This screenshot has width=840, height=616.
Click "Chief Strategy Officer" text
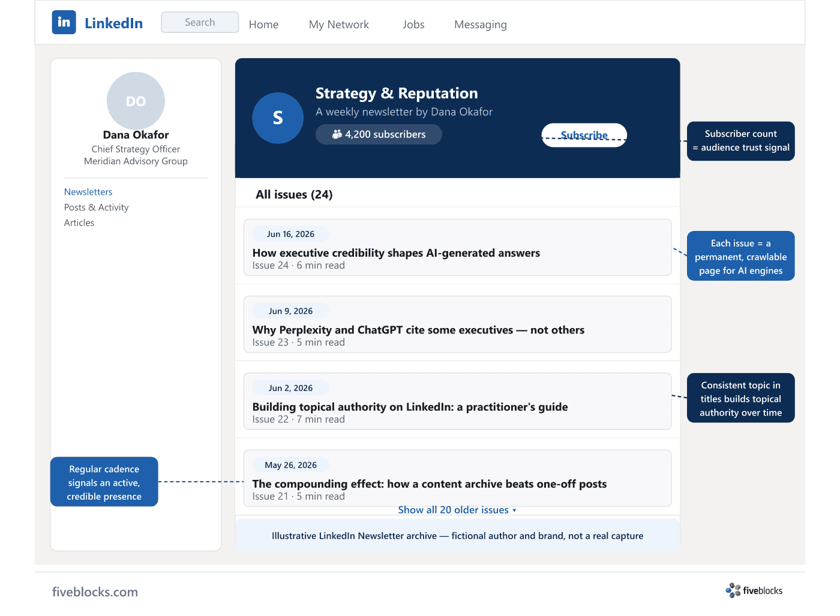pos(136,149)
